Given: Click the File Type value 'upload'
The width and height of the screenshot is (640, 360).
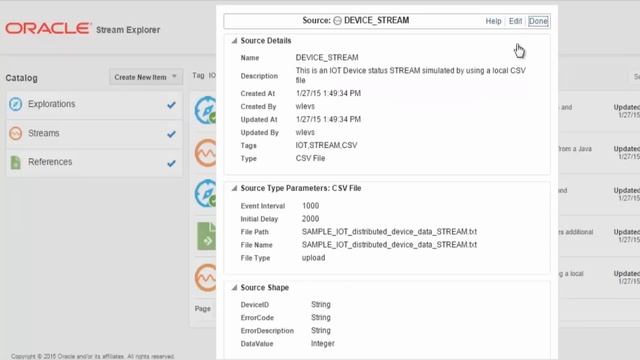Looking at the screenshot, I should 313,258.
